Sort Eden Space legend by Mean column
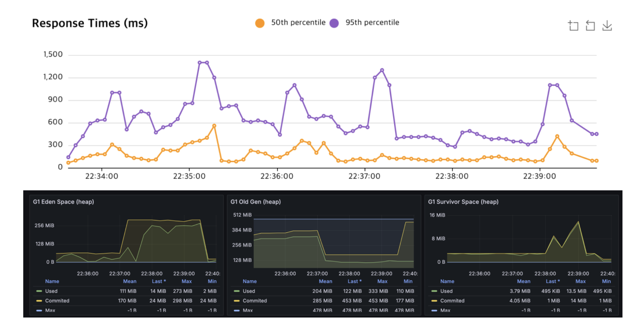Viewport: 644px width, 329px height. pos(130,281)
